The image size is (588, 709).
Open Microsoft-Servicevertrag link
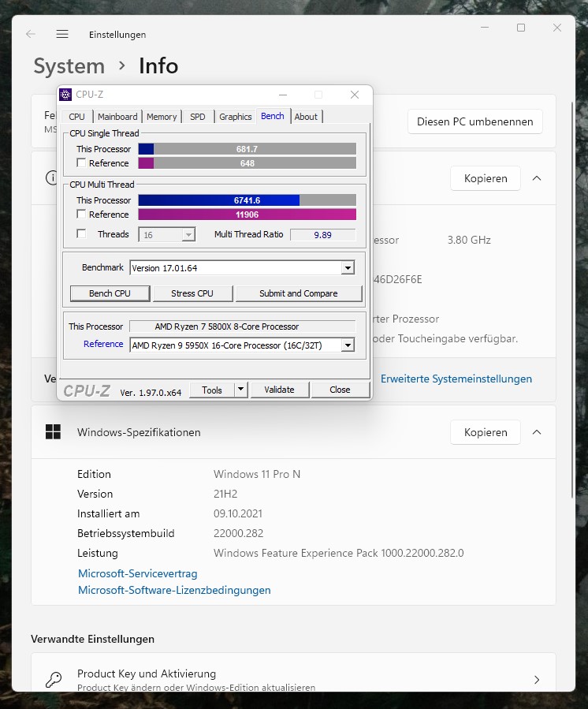pyautogui.click(x=138, y=573)
